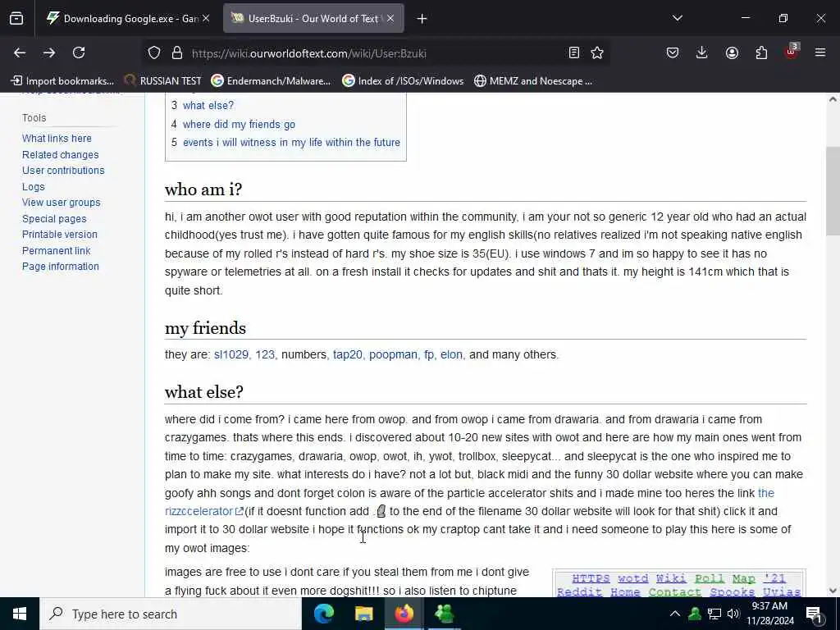This screenshot has width=840, height=630.
Task: Copy the Permanent link
Action: click(x=57, y=251)
